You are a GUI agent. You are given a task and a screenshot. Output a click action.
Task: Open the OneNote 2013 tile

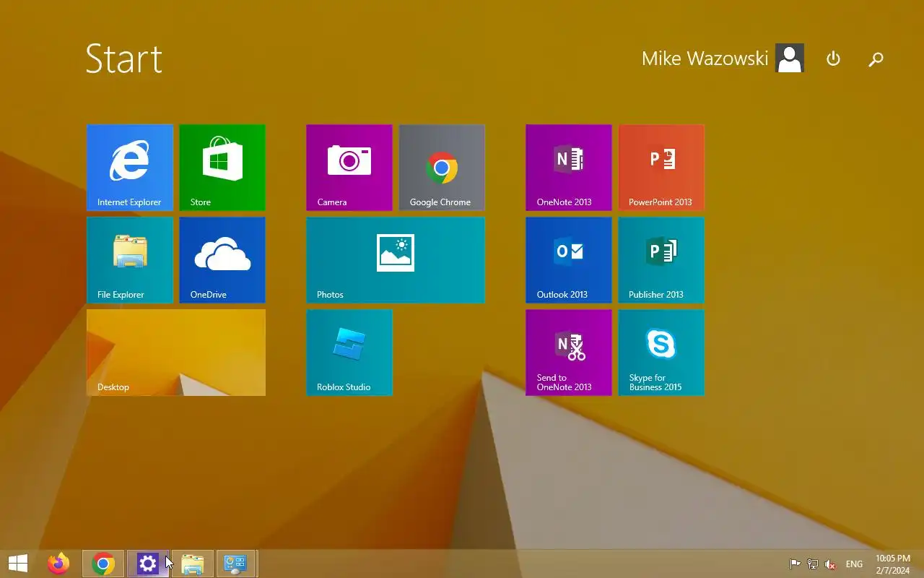coord(569,168)
